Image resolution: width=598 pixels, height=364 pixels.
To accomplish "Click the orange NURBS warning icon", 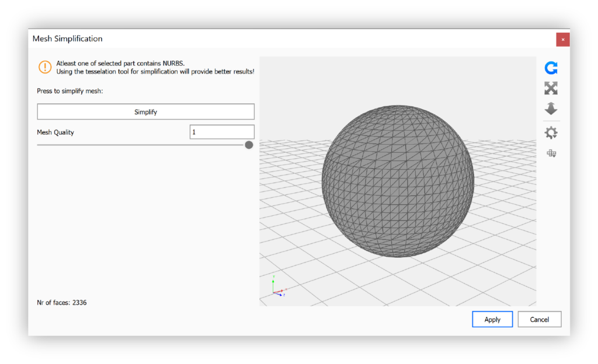I will (45, 67).
